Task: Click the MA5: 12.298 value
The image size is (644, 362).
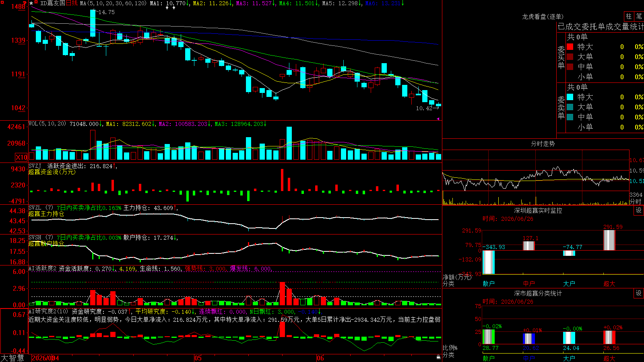Action: pos(342,3)
